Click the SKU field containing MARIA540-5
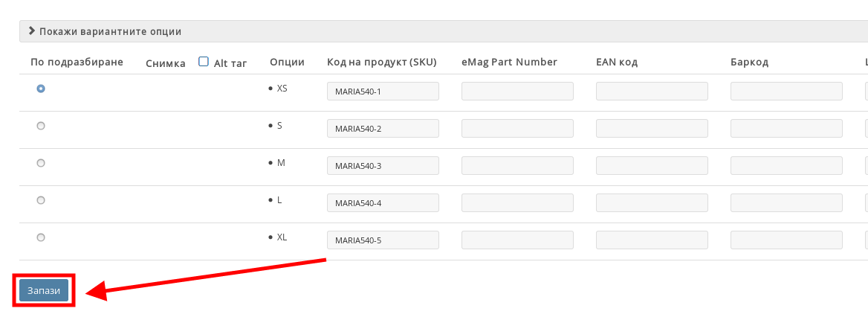868x320 pixels. pos(383,240)
